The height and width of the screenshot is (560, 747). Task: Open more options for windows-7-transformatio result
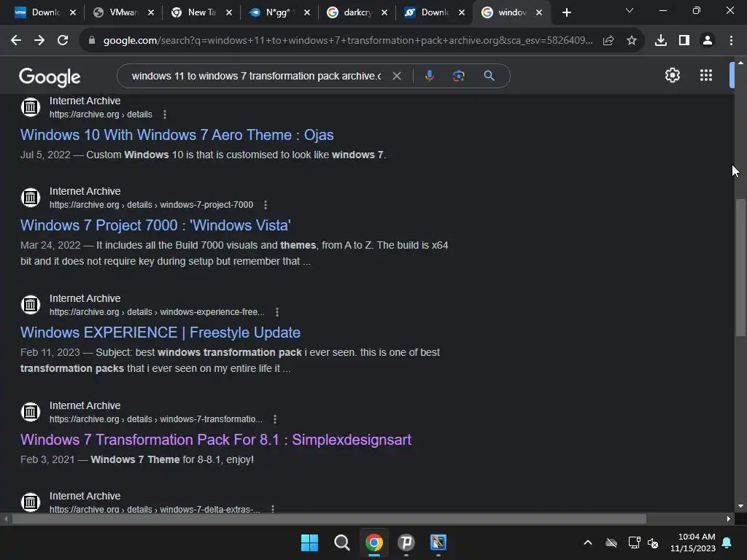click(x=275, y=419)
